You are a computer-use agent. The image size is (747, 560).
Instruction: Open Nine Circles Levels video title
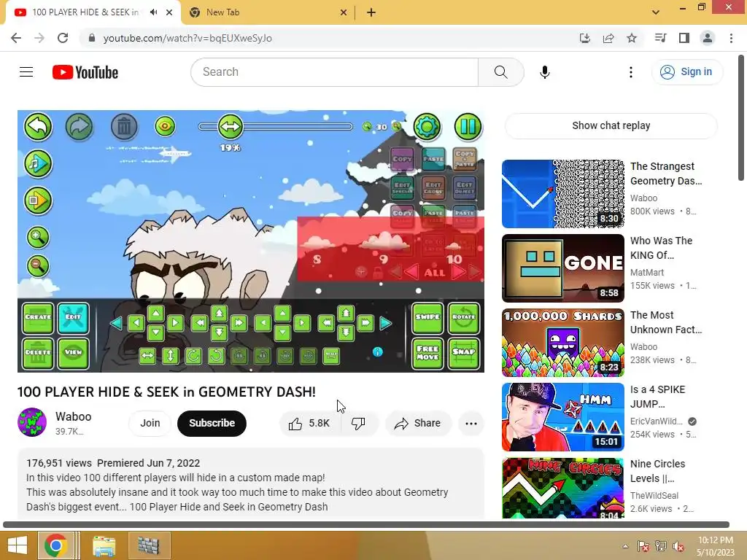click(x=658, y=471)
